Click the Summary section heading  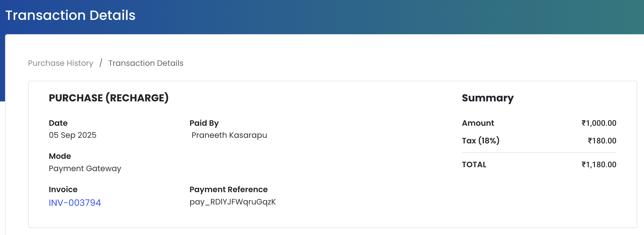(488, 98)
